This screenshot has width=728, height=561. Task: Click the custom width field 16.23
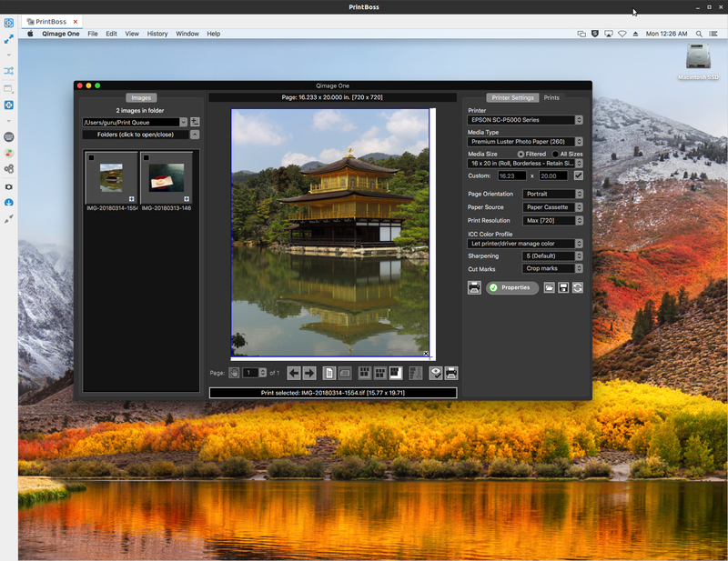pos(511,175)
